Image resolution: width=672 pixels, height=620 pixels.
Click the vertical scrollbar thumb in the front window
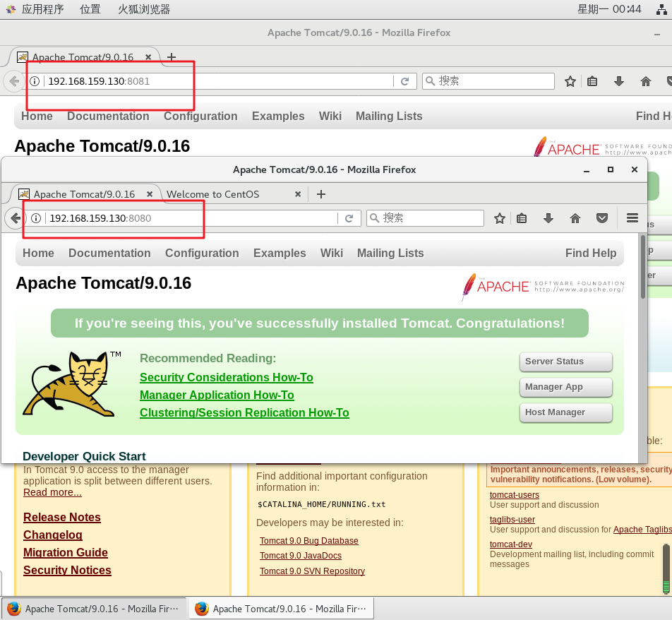643,266
